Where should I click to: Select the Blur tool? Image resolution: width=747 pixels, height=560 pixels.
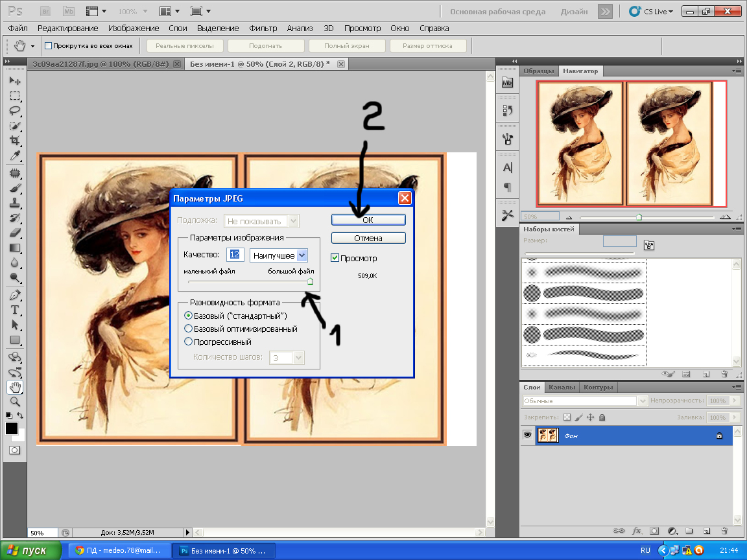pyautogui.click(x=15, y=262)
